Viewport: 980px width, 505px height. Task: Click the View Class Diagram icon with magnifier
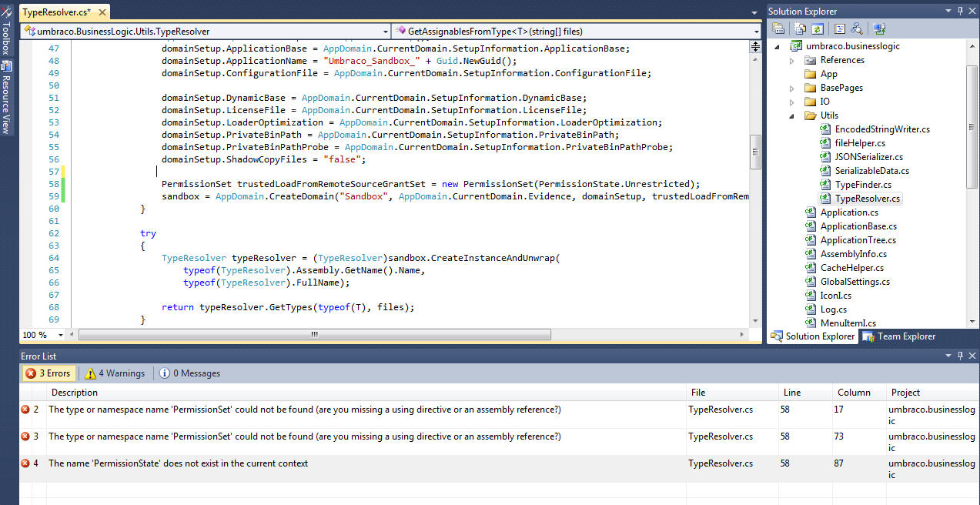[855, 28]
